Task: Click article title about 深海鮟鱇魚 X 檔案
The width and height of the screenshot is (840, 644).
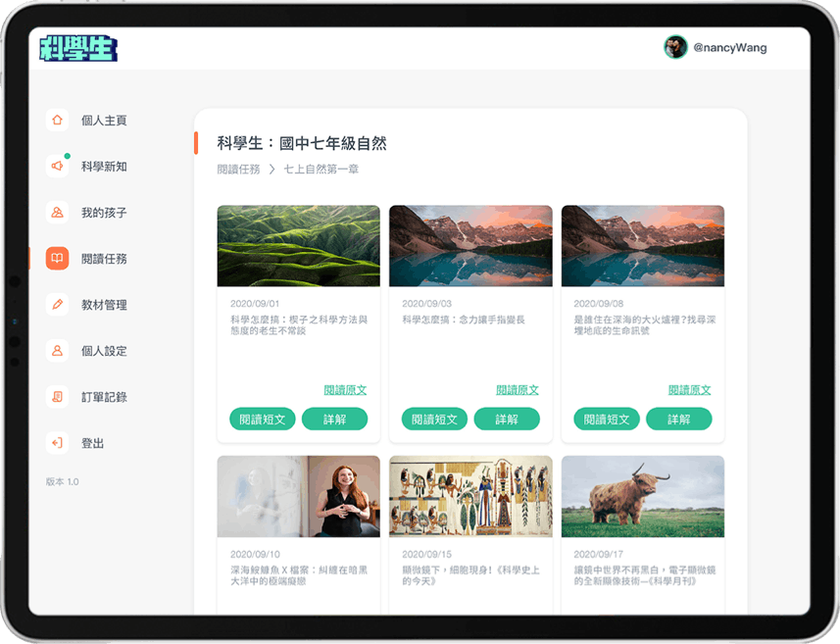Action: pos(299,575)
